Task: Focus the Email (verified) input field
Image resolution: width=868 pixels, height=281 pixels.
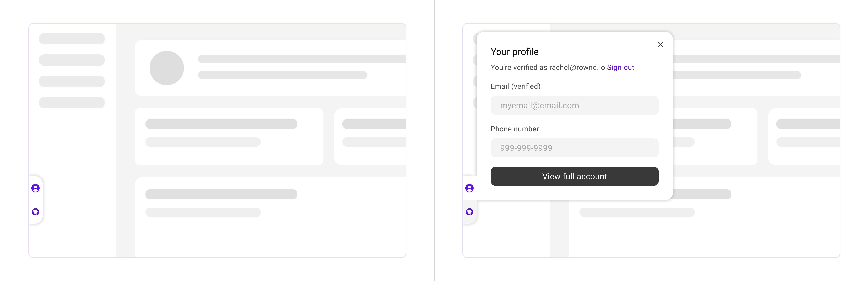Action: (x=575, y=105)
